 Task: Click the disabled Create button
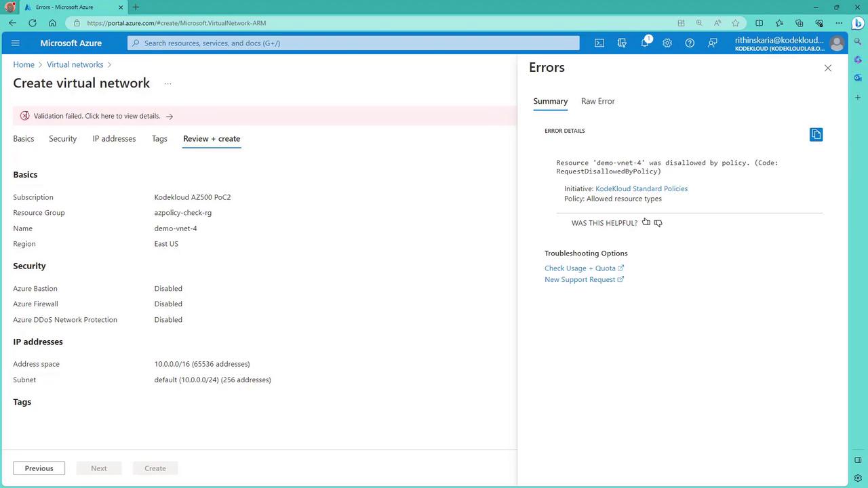click(x=155, y=468)
